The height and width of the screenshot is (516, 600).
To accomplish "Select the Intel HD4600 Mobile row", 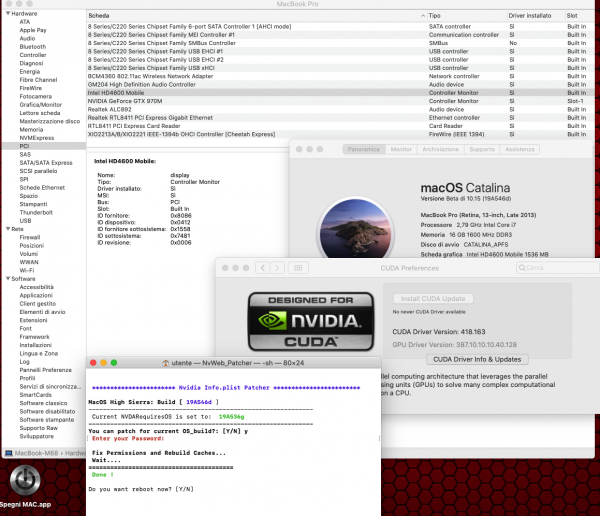I will point(340,93).
